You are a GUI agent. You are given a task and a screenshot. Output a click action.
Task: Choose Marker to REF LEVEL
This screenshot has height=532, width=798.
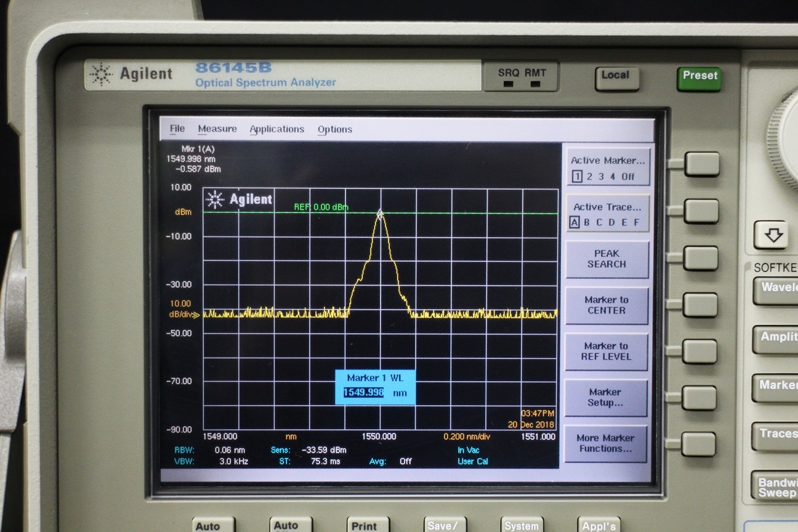(607, 352)
